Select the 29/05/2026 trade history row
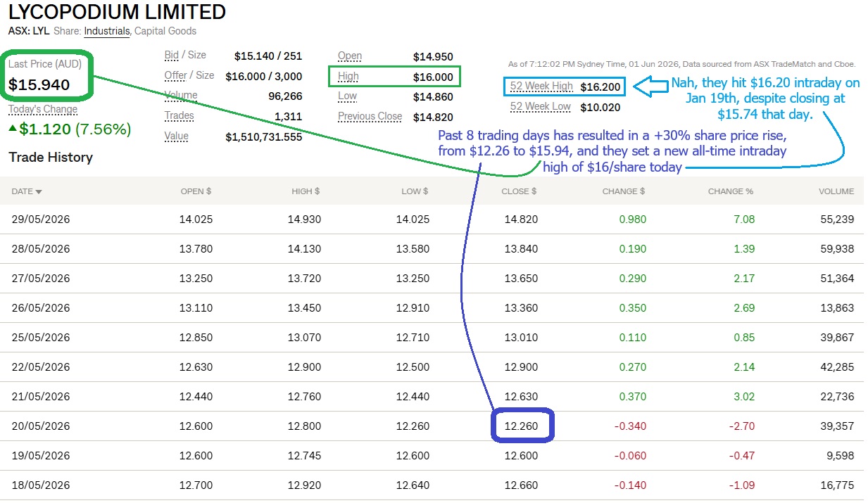The image size is (868, 503). 434,219
